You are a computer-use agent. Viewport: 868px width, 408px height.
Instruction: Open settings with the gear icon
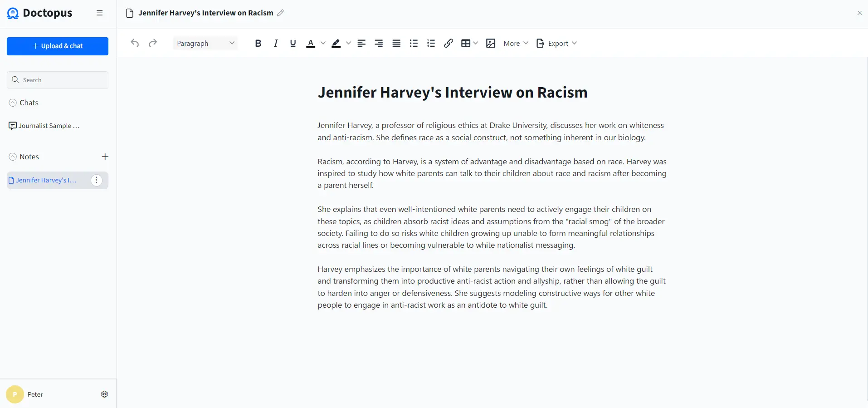[x=104, y=394]
